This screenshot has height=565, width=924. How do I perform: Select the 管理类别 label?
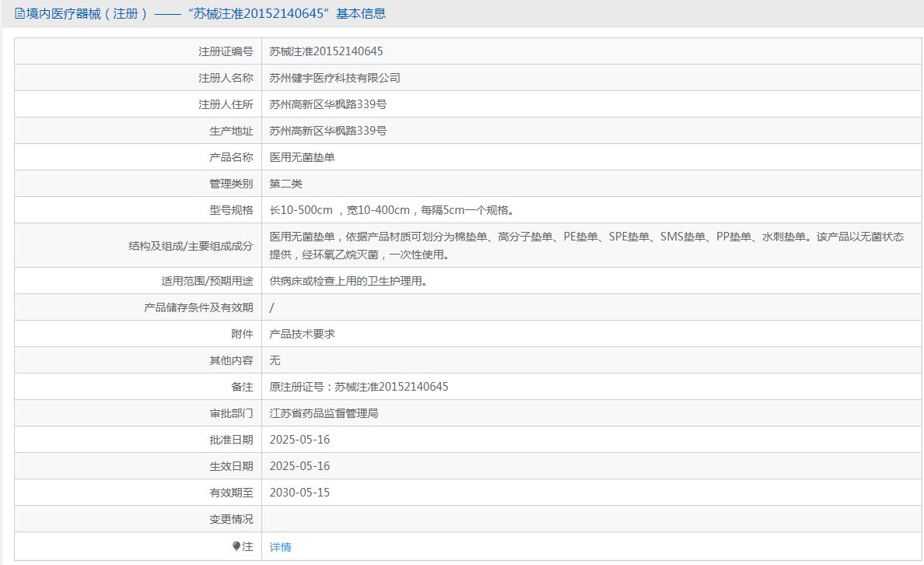pyautogui.click(x=231, y=184)
